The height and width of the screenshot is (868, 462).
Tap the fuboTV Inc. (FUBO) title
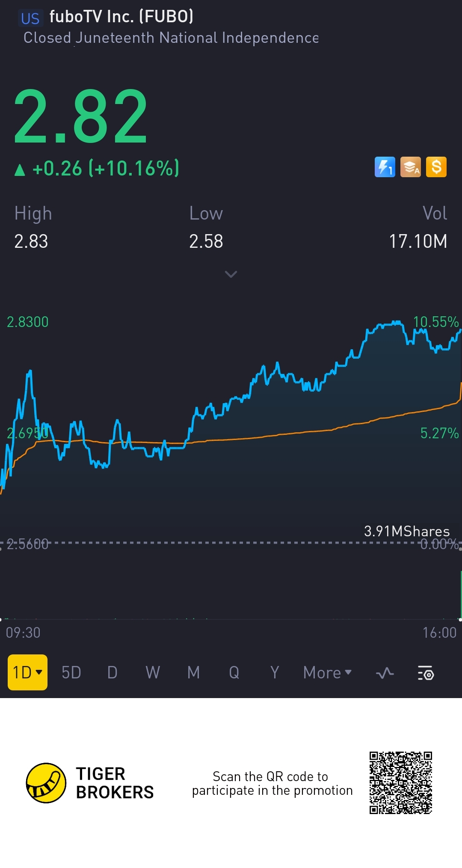(x=121, y=16)
